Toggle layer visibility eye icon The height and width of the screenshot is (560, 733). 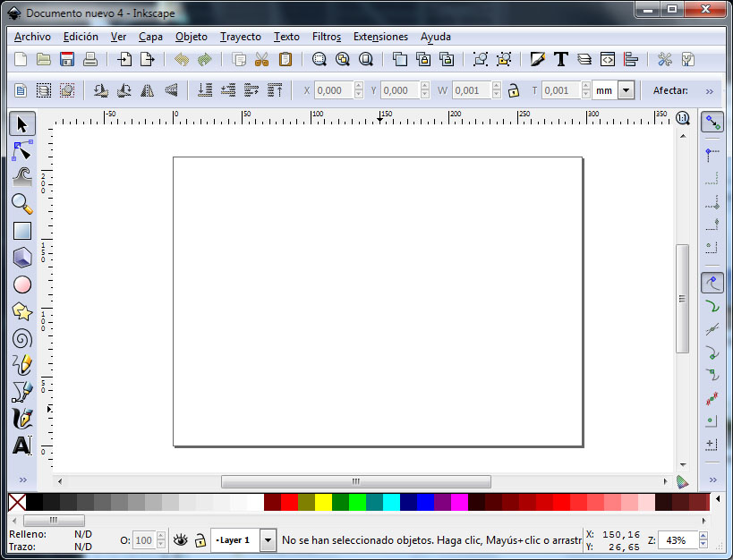(x=181, y=540)
